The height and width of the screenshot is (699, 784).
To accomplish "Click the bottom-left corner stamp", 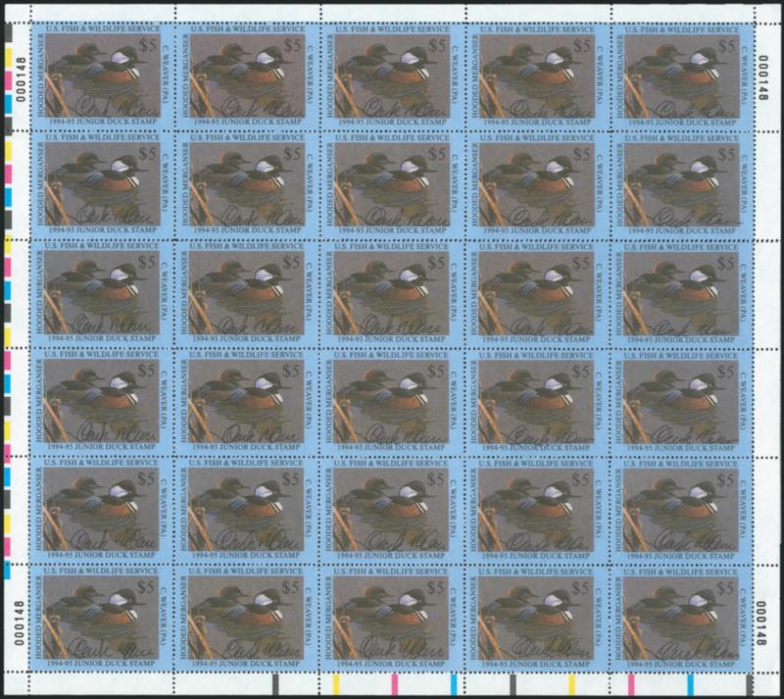I will click(x=102, y=616).
